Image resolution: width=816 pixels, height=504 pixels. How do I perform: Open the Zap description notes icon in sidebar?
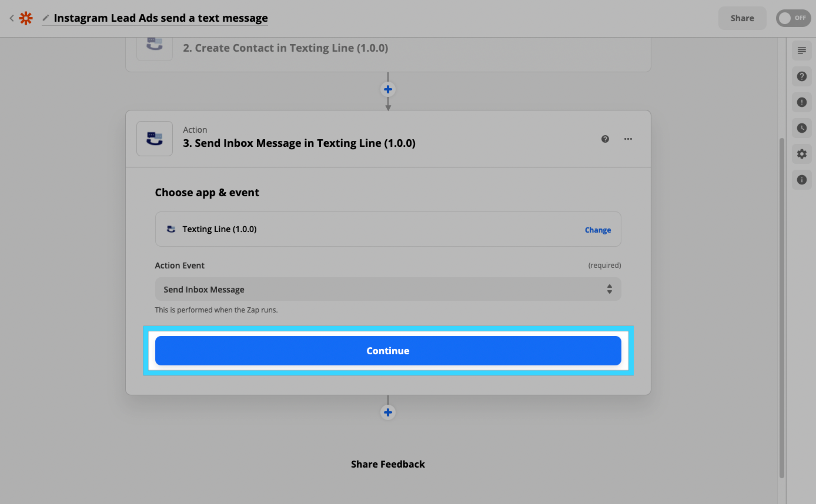pyautogui.click(x=802, y=51)
